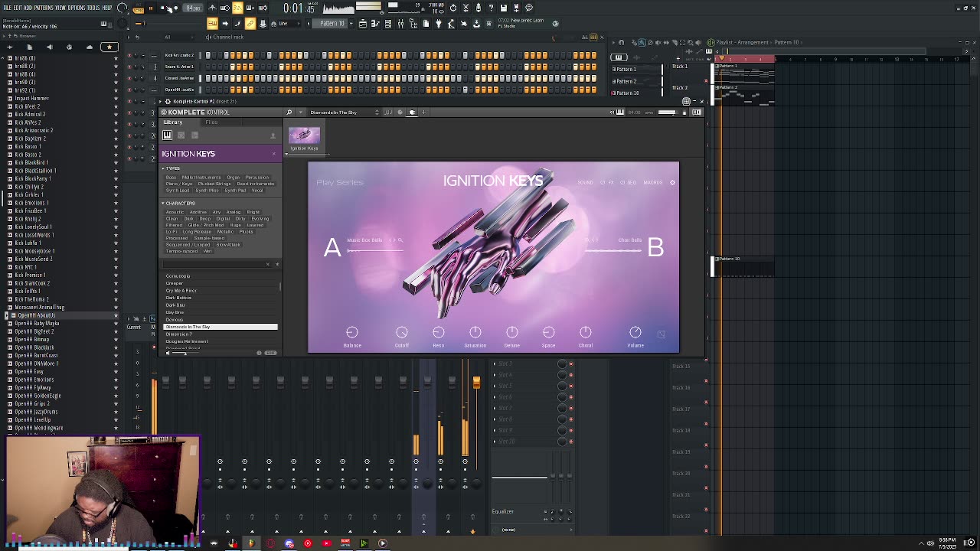
Task: Open the Pattern 10 selector dropdown
Action: (x=332, y=24)
